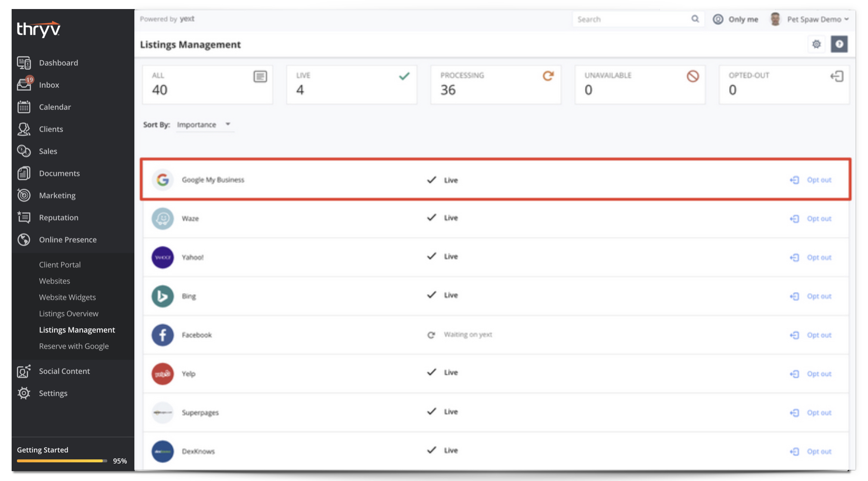Open Website Widgets submenu item

pyautogui.click(x=68, y=297)
